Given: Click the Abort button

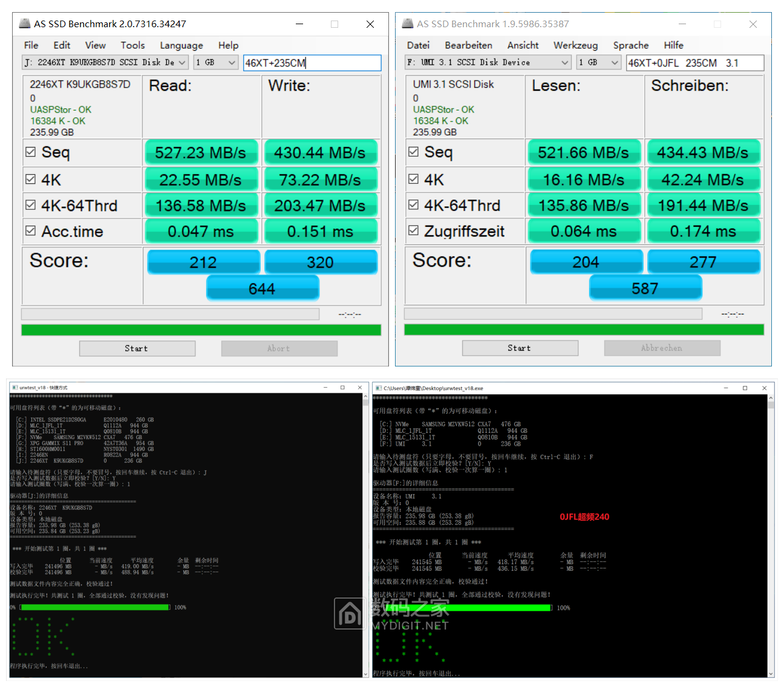Looking at the screenshot, I should [x=279, y=348].
